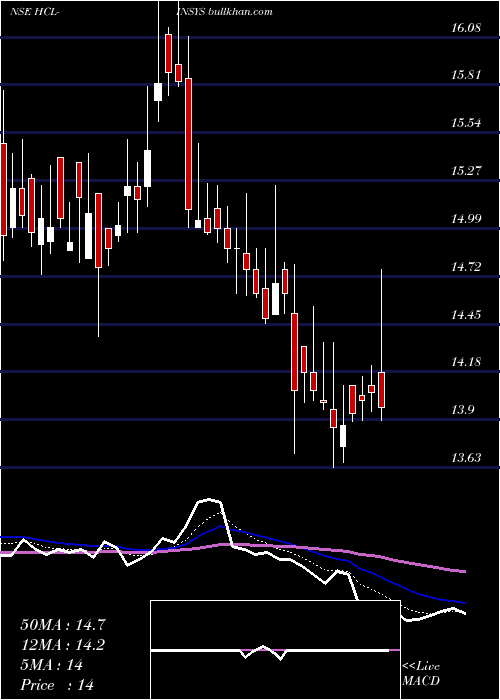Click the NSE HCL- ticker label
The image size is (500, 700).
click(x=36, y=12)
